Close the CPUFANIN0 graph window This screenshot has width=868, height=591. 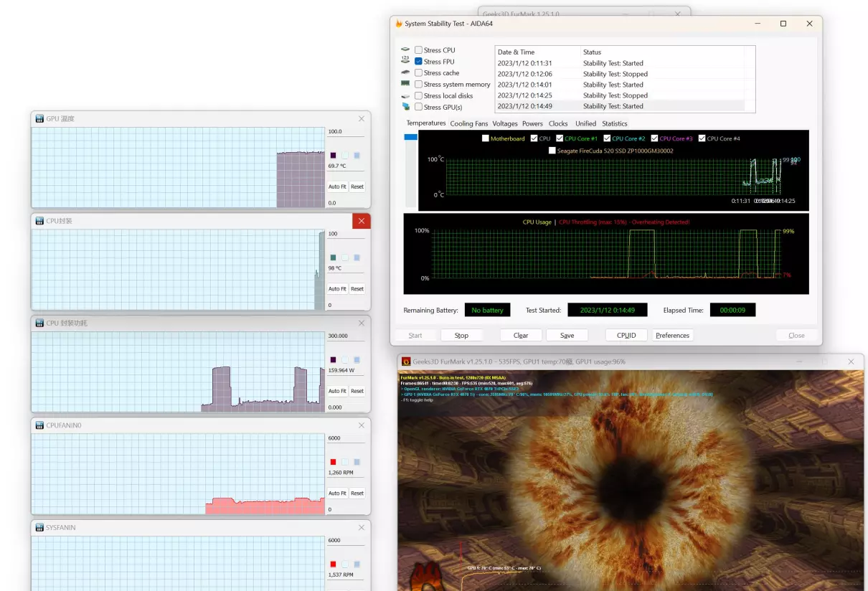[362, 425]
